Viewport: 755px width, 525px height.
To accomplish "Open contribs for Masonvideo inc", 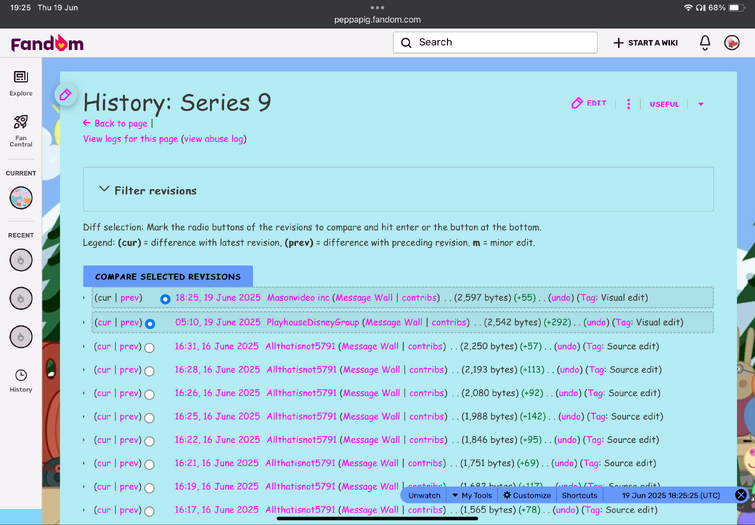I will click(x=419, y=298).
